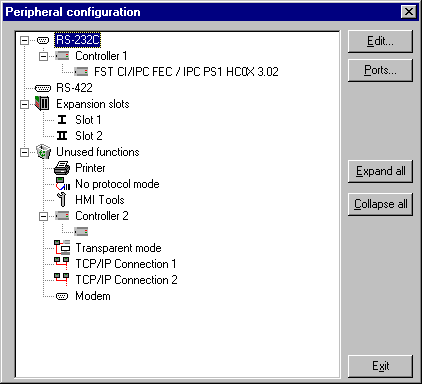Select the Transparent mode label
Image resolution: width=422 pixels, height=384 pixels.
coord(118,248)
